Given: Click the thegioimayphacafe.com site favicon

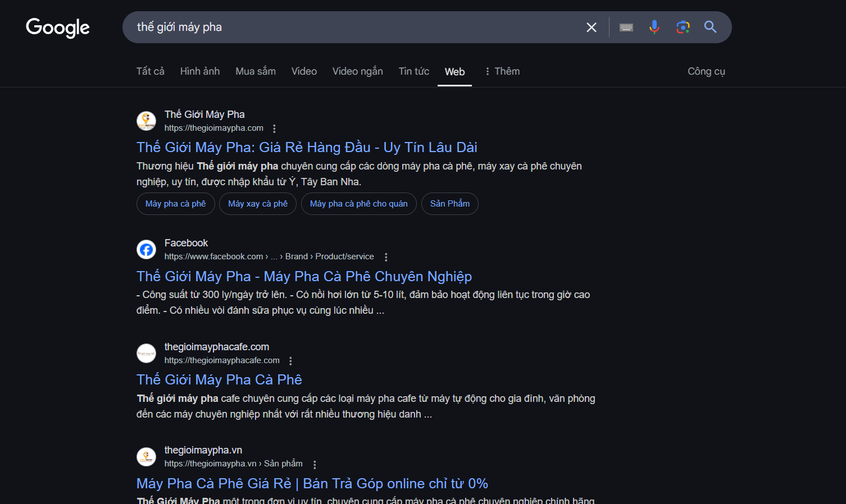Looking at the screenshot, I should [x=147, y=353].
